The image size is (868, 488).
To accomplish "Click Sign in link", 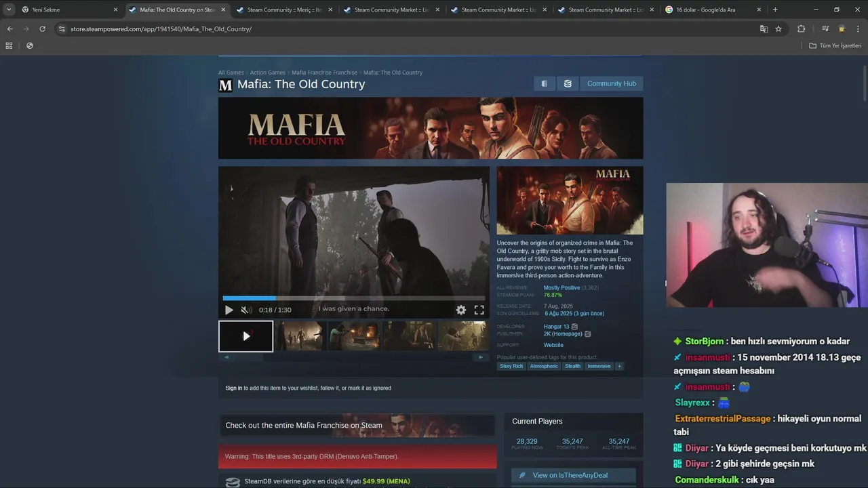I will (x=233, y=388).
